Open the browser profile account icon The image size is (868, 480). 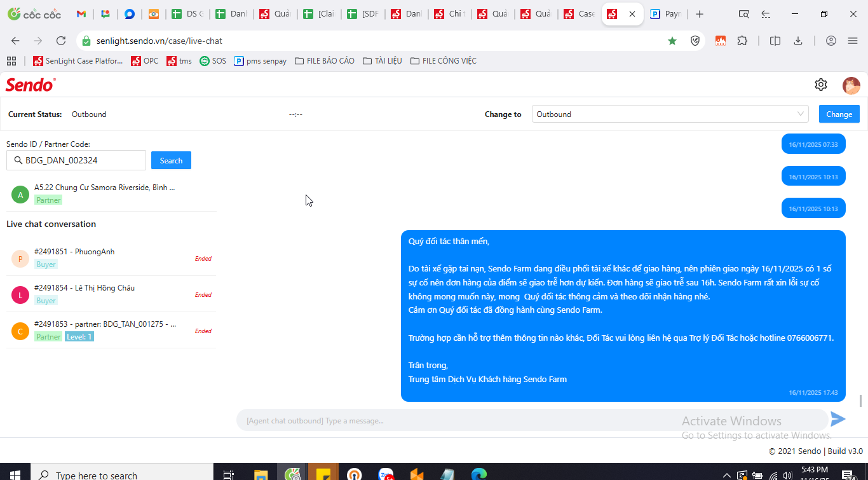[831, 41]
